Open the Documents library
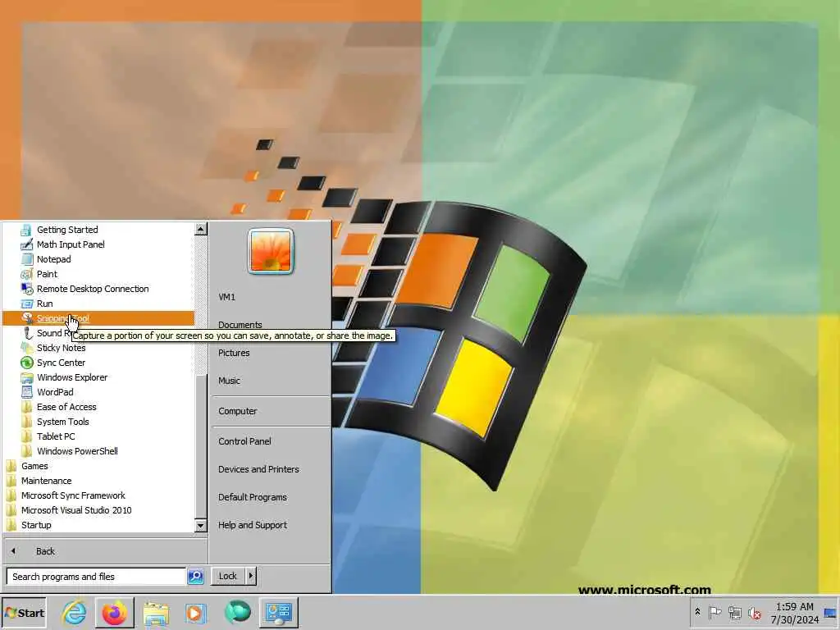This screenshot has height=630, width=840. tap(240, 325)
